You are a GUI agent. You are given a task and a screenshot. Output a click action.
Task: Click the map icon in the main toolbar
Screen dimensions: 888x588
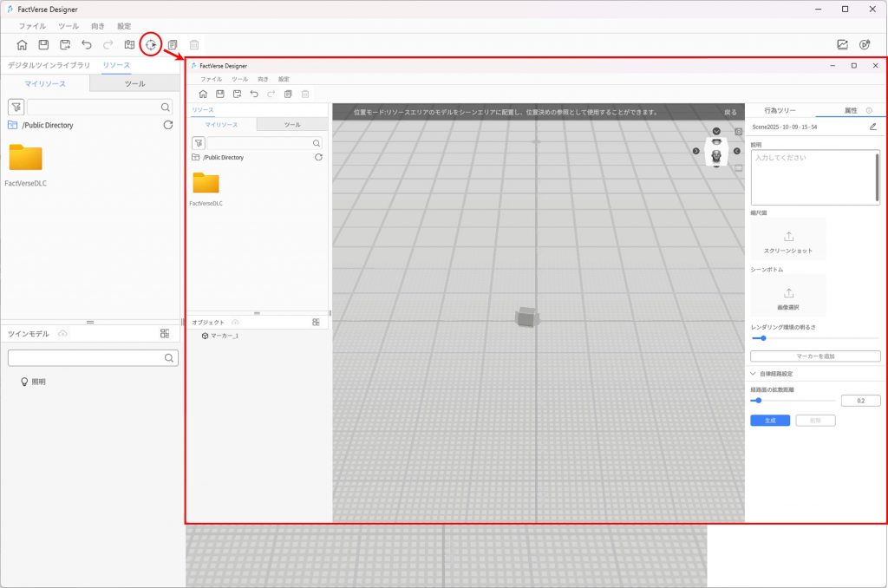pos(129,45)
